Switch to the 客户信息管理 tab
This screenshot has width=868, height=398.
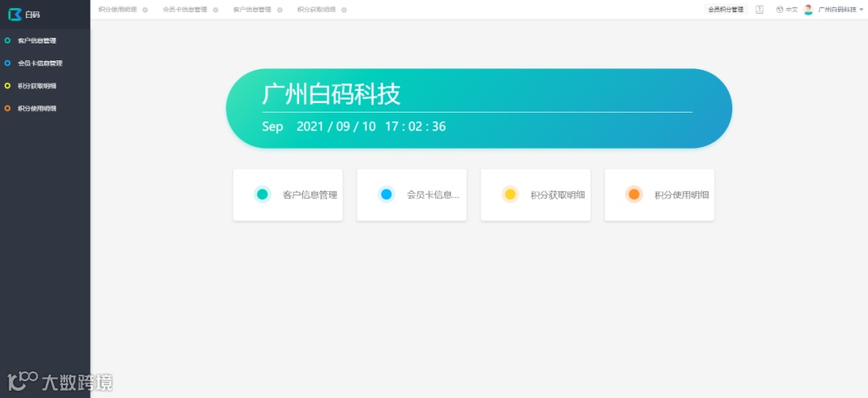(252, 10)
